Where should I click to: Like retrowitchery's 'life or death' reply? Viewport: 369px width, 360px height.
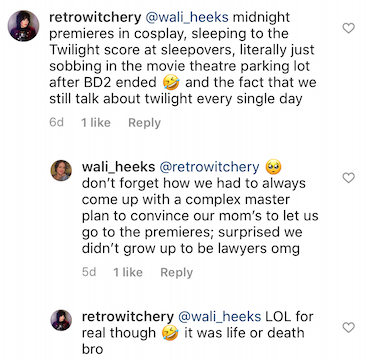click(349, 328)
